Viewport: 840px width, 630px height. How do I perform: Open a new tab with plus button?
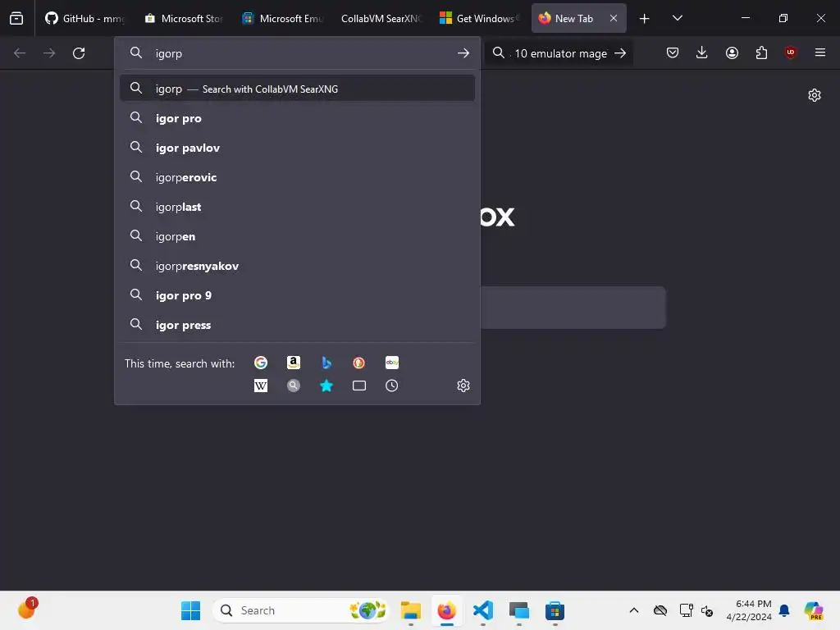(645, 19)
